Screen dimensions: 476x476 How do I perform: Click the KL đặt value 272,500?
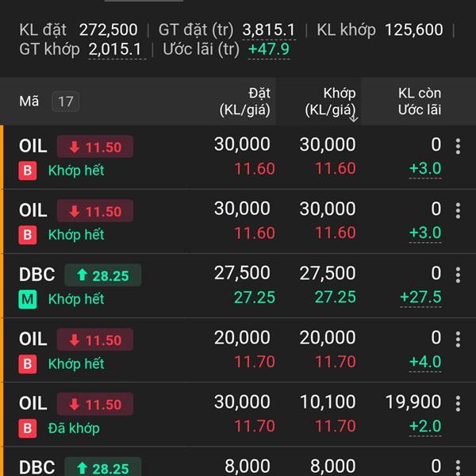click(x=109, y=30)
